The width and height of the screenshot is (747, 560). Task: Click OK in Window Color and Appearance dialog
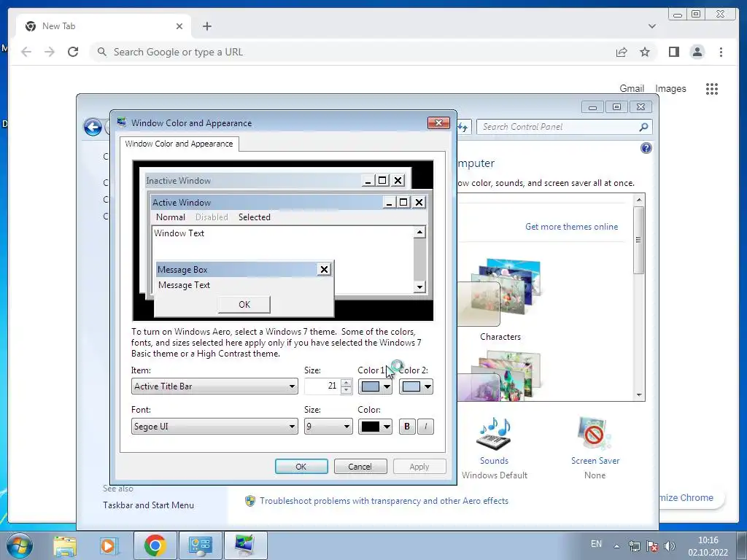pos(301,467)
